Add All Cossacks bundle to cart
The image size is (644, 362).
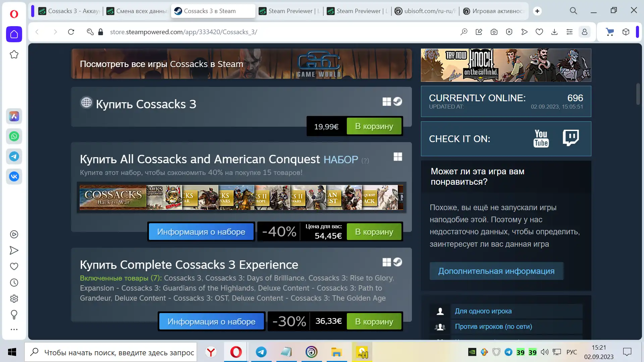(374, 232)
